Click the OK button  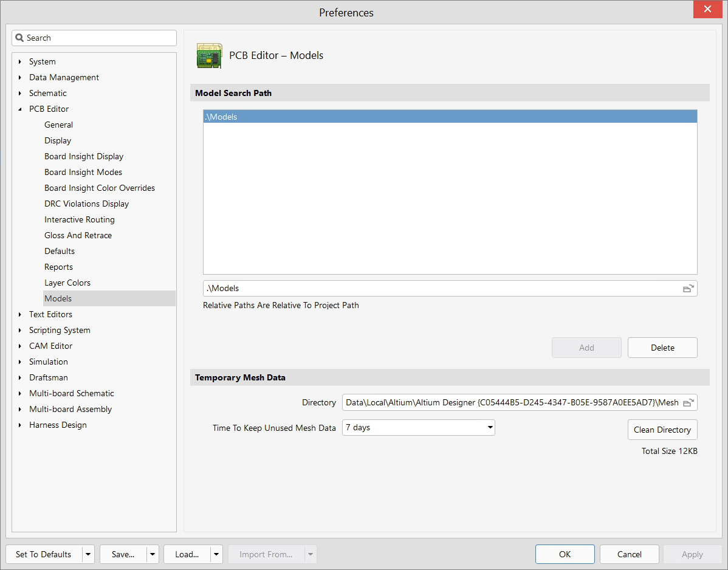pos(565,554)
